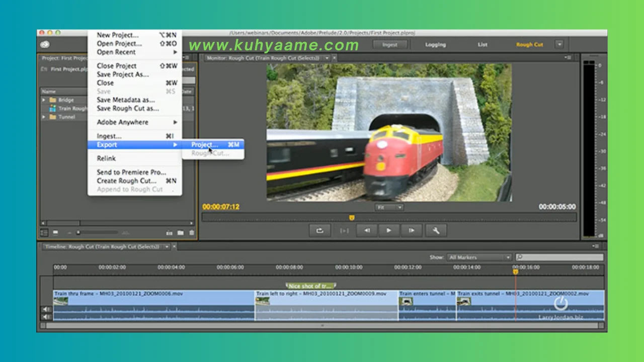Viewport: 644px width, 362px height.
Task: Click the Timeline Rough Cut panel tab
Action: [106, 246]
